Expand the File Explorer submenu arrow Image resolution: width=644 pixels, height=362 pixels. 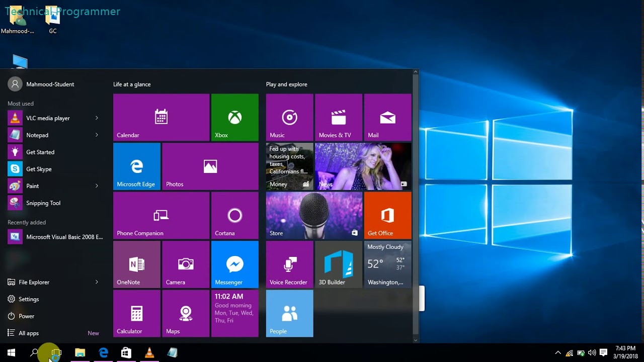[x=97, y=282]
